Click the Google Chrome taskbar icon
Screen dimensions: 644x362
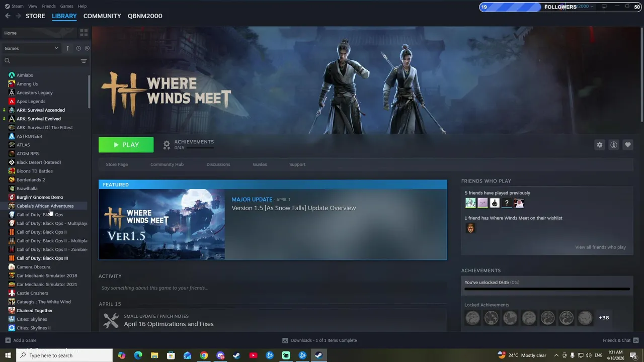point(204,355)
